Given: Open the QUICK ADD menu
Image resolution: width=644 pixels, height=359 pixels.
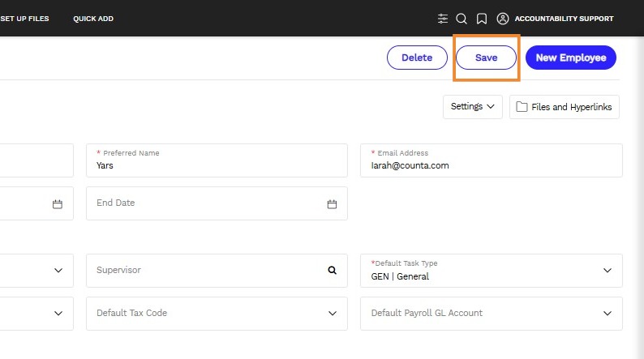Looking at the screenshot, I should (93, 19).
